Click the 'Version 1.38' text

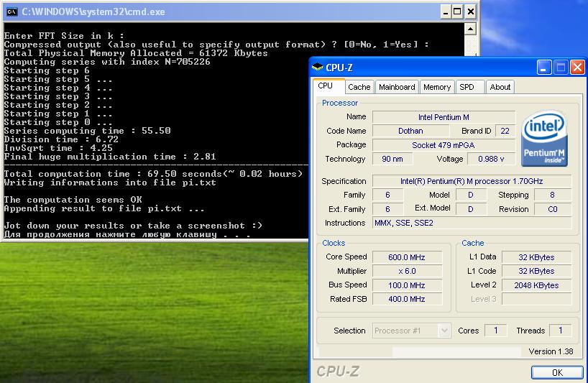click(x=551, y=351)
